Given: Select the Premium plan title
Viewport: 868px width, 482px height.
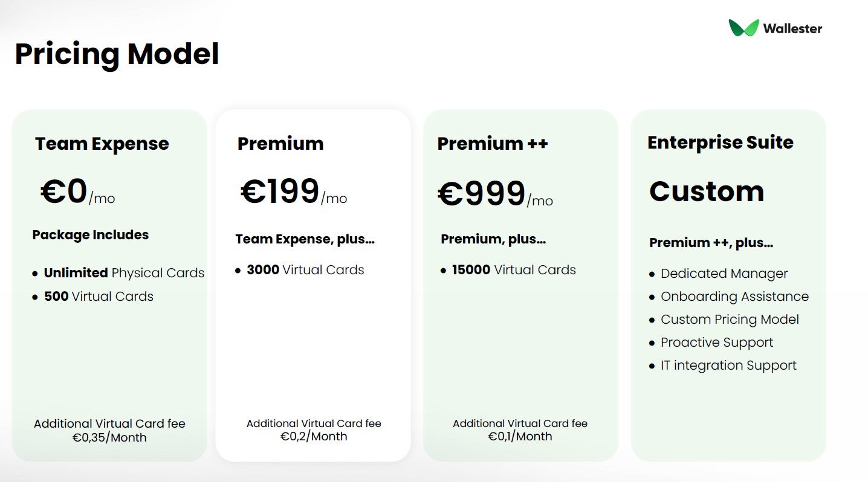Looking at the screenshot, I should pos(280,143).
